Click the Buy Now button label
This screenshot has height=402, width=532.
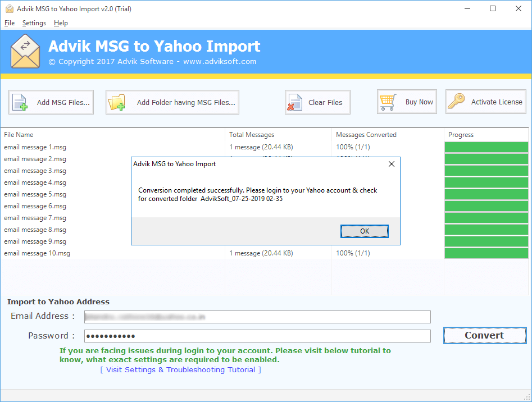[x=419, y=102]
